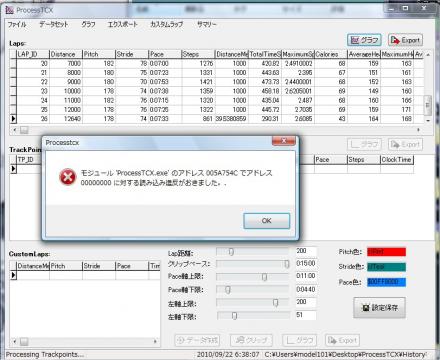Click the Stride色 teal color swatch

[386, 267]
